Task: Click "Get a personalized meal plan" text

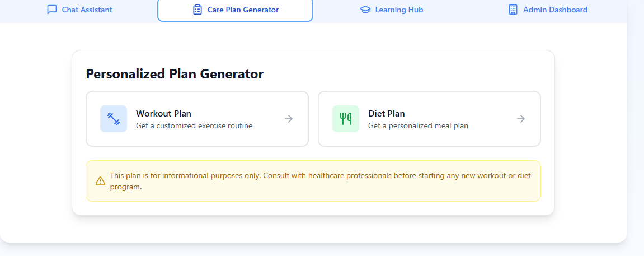Action: click(x=418, y=126)
